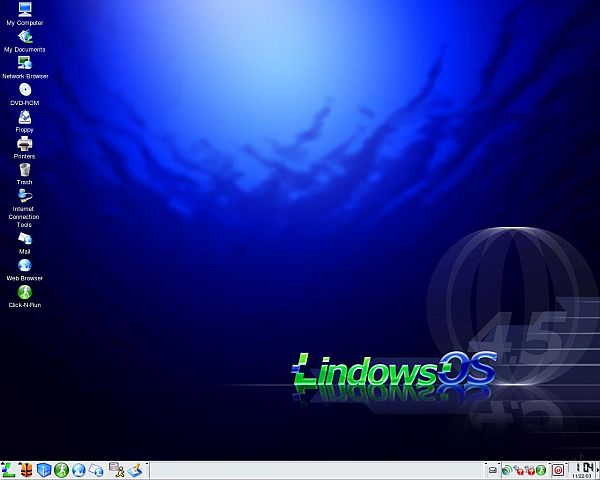Click the blue cube icon in taskbar
This screenshot has width=600, height=480.
click(x=43, y=470)
